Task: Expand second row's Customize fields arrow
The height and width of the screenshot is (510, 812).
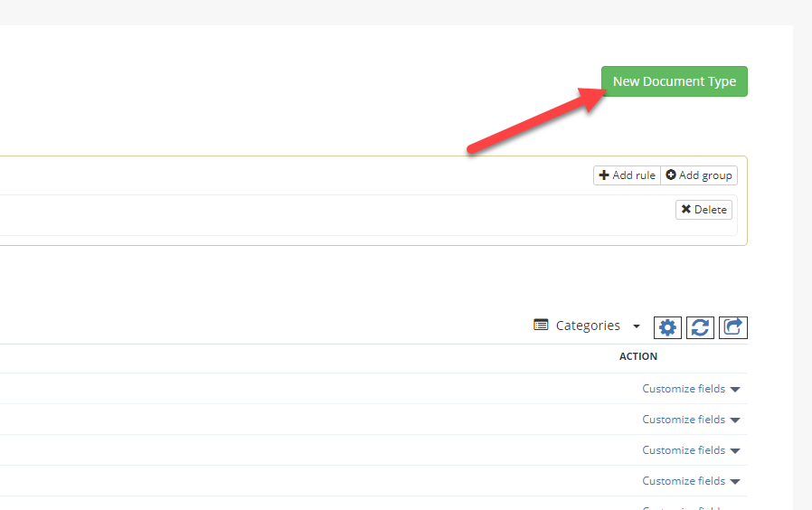Action: coord(735,420)
